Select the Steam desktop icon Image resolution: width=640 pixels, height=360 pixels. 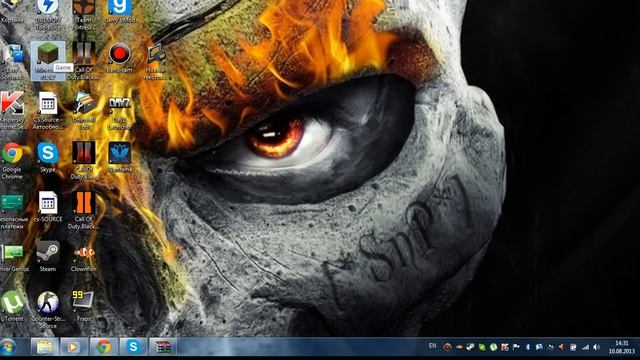(x=48, y=256)
